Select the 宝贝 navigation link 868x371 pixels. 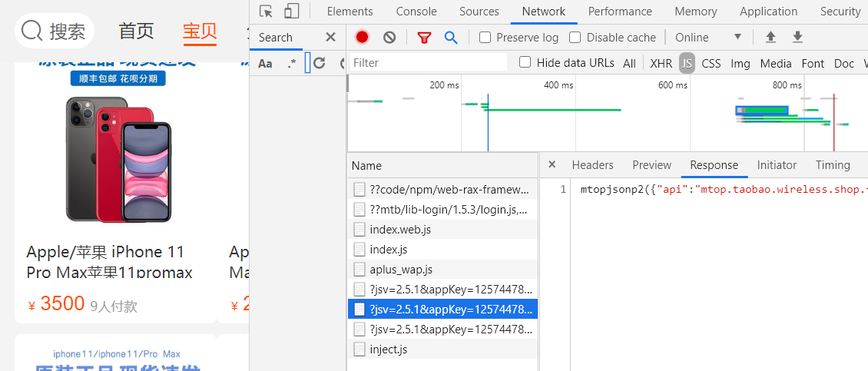point(200,31)
